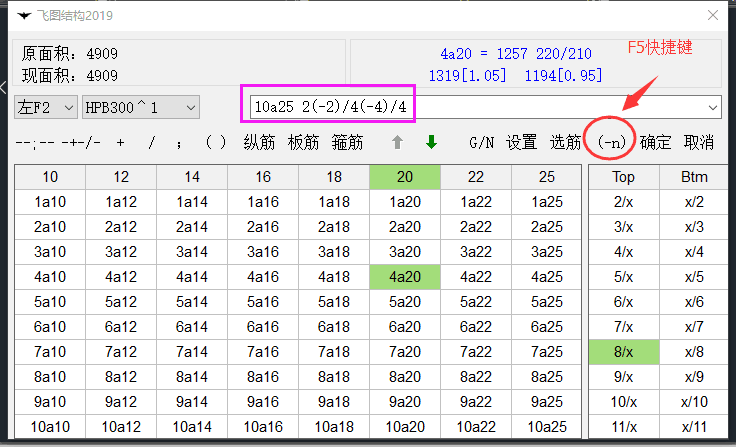The height and width of the screenshot is (447, 736).
Task: Choose the 1a10 cell
Action: click(x=50, y=202)
